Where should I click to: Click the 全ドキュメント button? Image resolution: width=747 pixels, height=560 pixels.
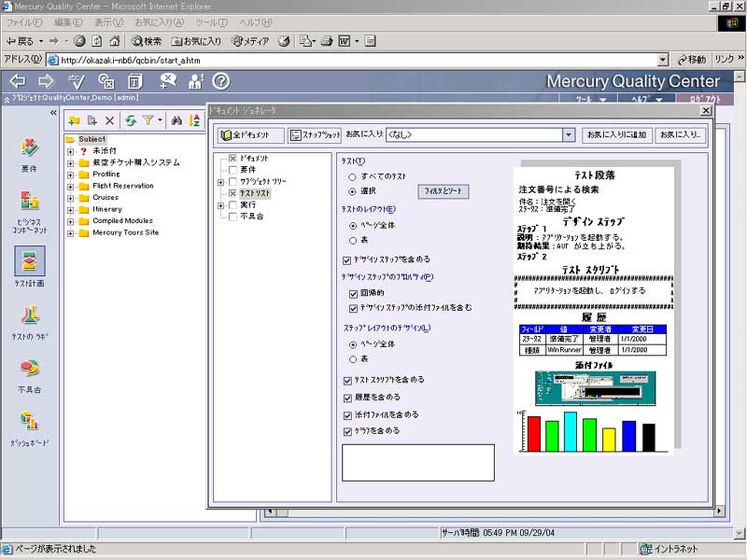pos(250,135)
